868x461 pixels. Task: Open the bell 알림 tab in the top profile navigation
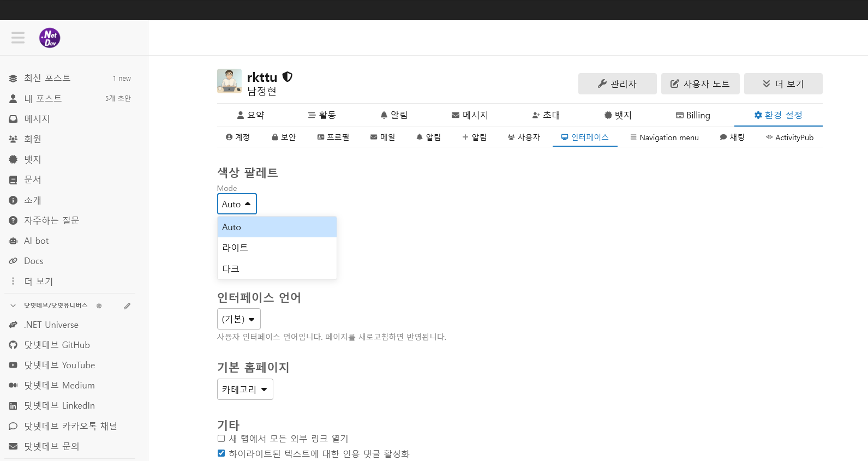click(394, 115)
